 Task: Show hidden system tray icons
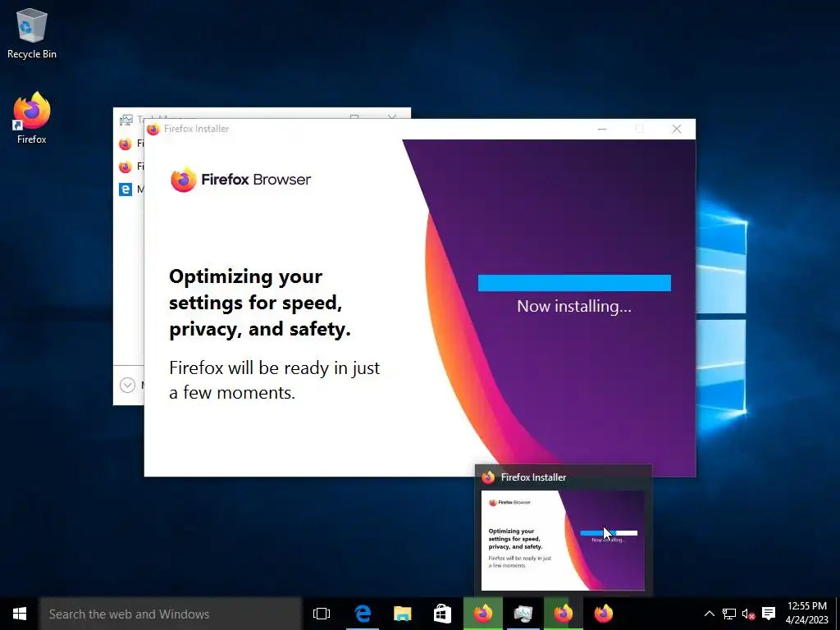click(709, 614)
